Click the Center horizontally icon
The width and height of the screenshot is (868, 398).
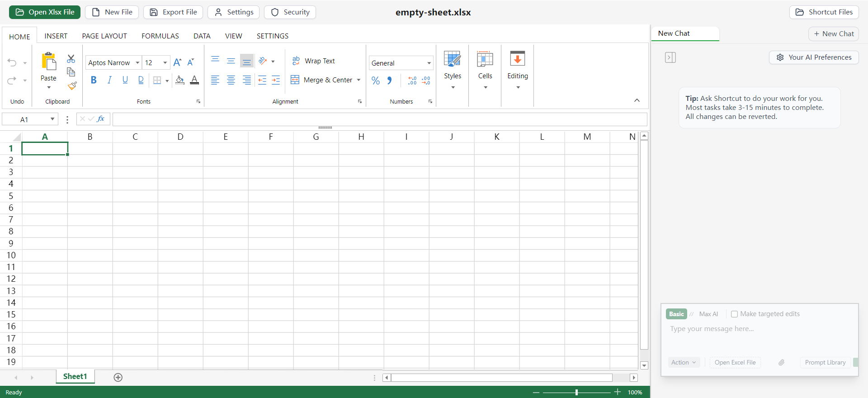[x=231, y=80]
